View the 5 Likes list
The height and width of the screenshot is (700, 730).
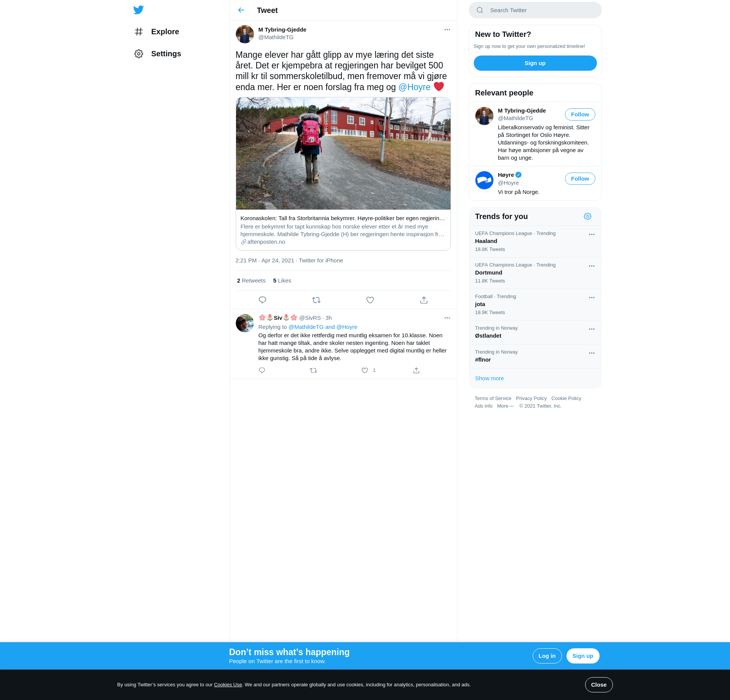(282, 281)
